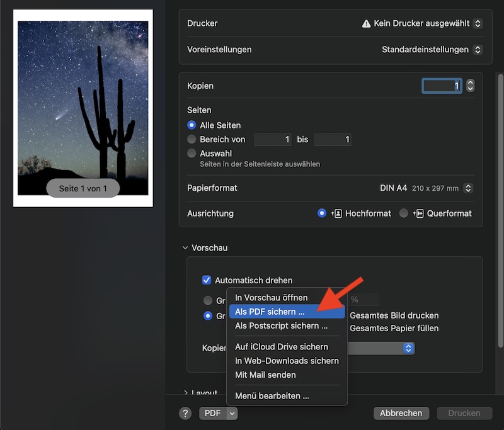Image resolution: width=504 pixels, height=430 pixels.
Task: Select Mit Mail senden from menu
Action: tap(265, 375)
